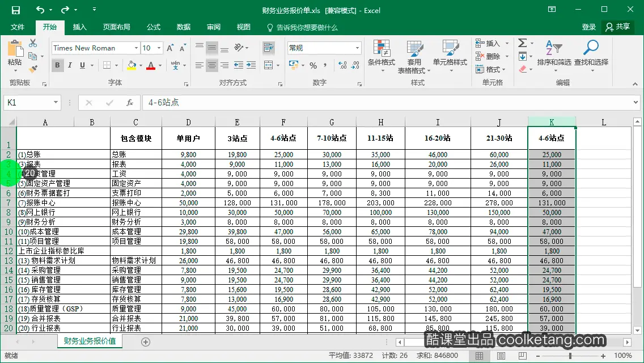Click the 共享 share button
Screen dimensions: 644x363
(618, 27)
